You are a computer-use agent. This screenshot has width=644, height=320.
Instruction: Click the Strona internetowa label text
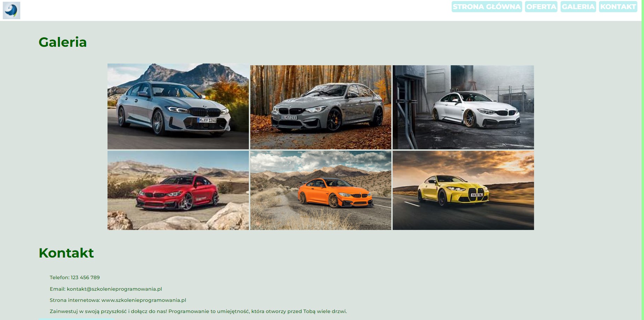(x=75, y=300)
